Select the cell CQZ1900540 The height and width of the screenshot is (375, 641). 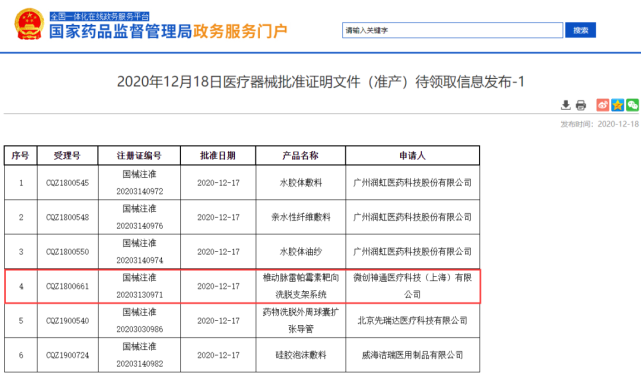click(x=67, y=321)
